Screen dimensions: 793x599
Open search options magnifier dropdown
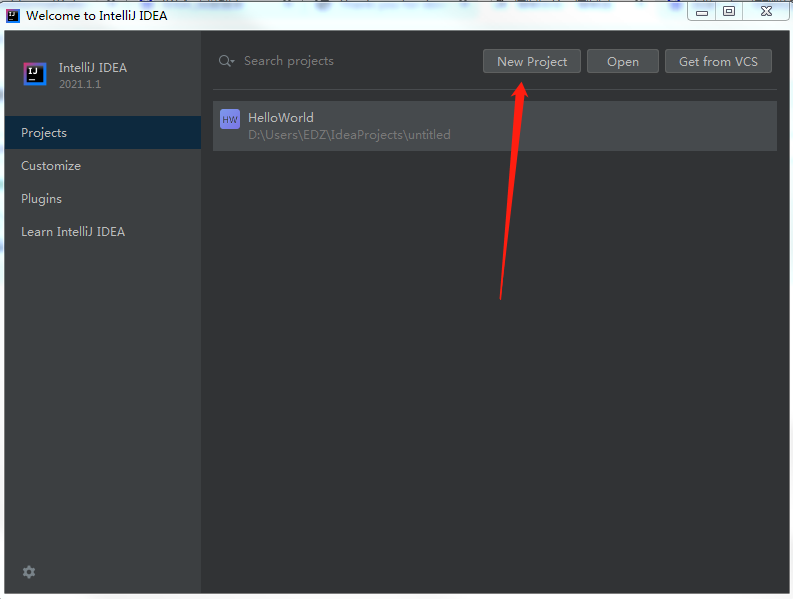point(226,61)
